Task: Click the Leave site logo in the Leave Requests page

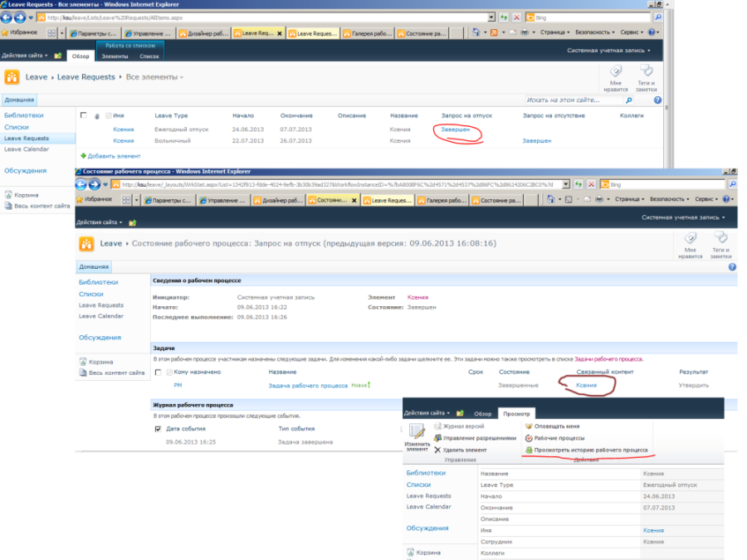Action: coord(12,77)
